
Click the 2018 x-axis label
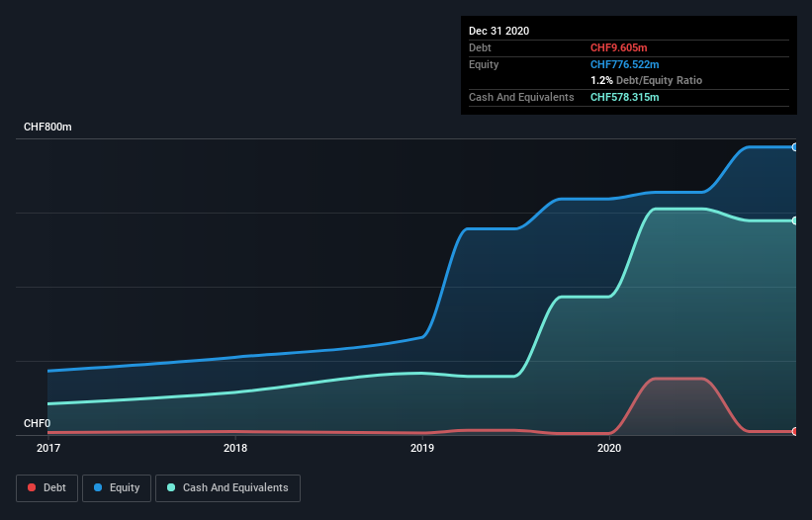click(235, 448)
